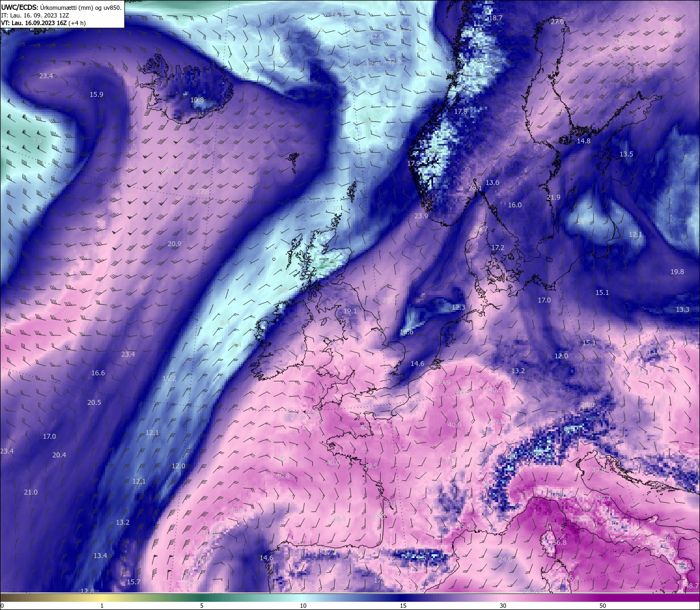Click the 48.7 map value
The width and height of the screenshot is (700, 610).
click(692, 585)
